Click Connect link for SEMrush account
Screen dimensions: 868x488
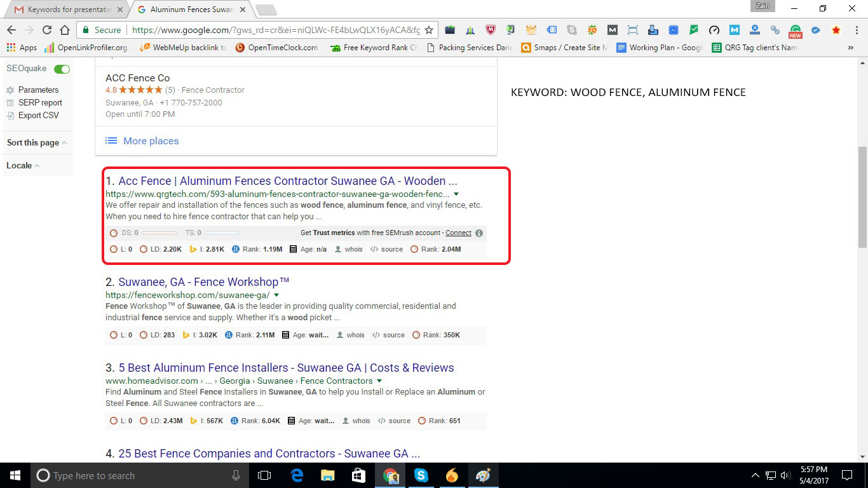click(x=459, y=233)
